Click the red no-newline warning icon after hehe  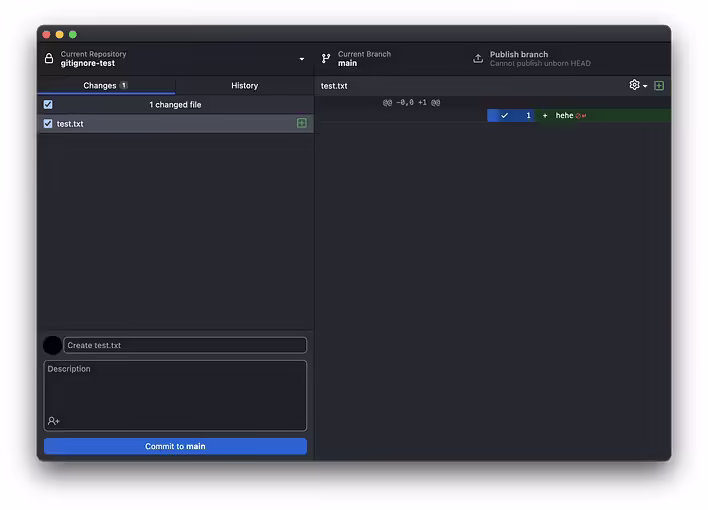[x=580, y=116]
